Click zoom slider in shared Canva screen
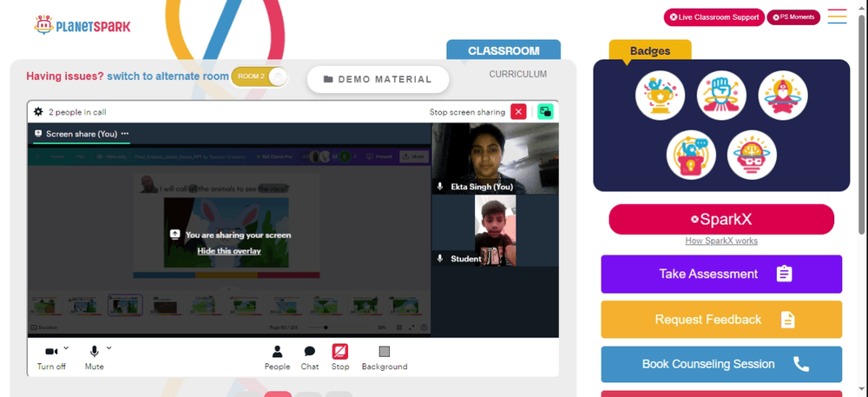The width and height of the screenshot is (868, 397). [x=338, y=328]
